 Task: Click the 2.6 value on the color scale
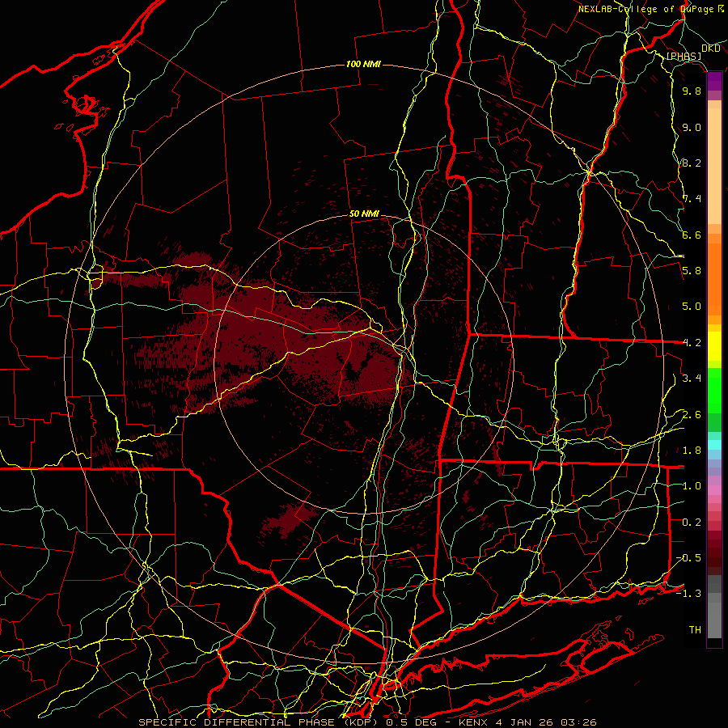(x=692, y=415)
